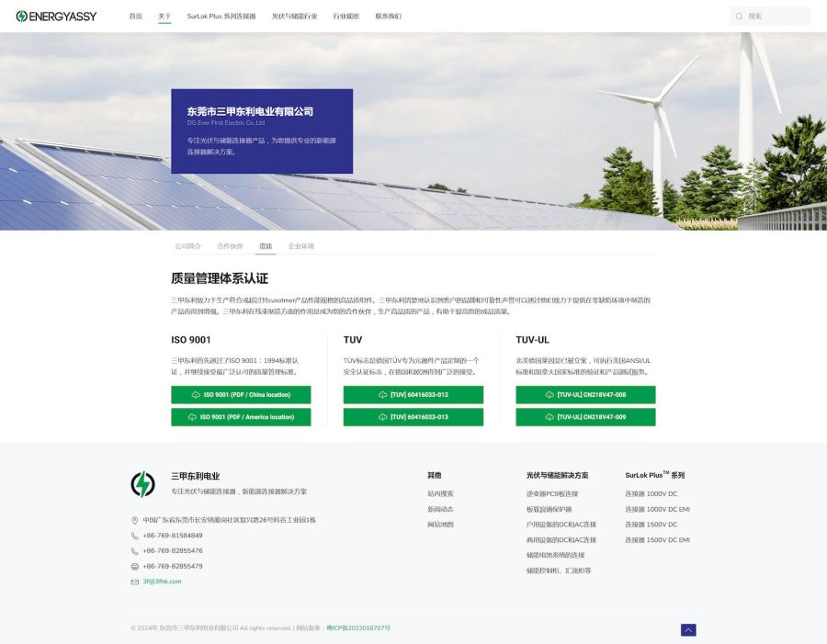Viewport: 827px width, 644px height.
Task: Click the ENERGYASSY logo in the header
Action: click(x=56, y=17)
